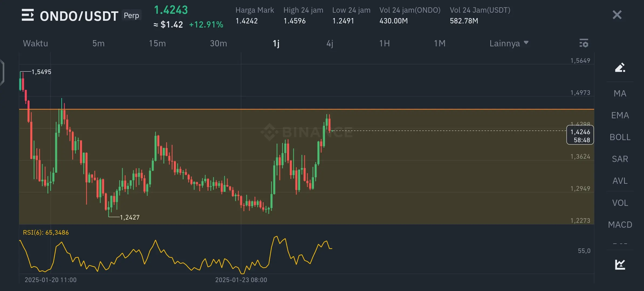
Task: Toggle the BOLL indicator
Action: 620,137
